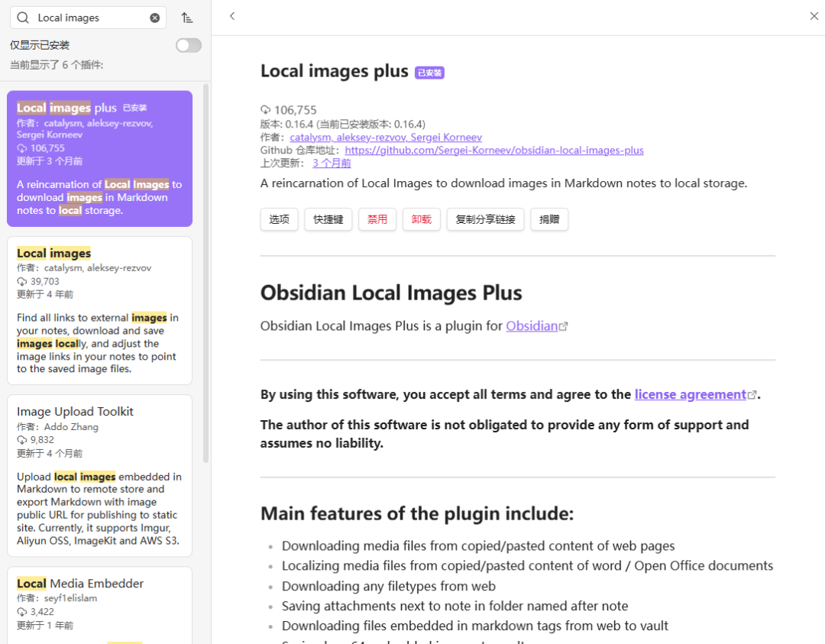The width and height of the screenshot is (825, 644).
Task: Go back using the left chevron
Action: (232, 16)
